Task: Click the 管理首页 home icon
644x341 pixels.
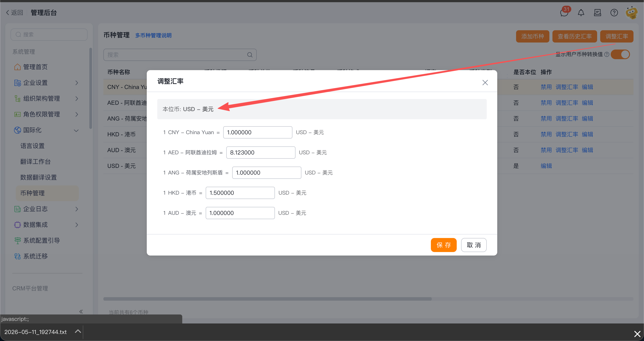Action: point(17,67)
